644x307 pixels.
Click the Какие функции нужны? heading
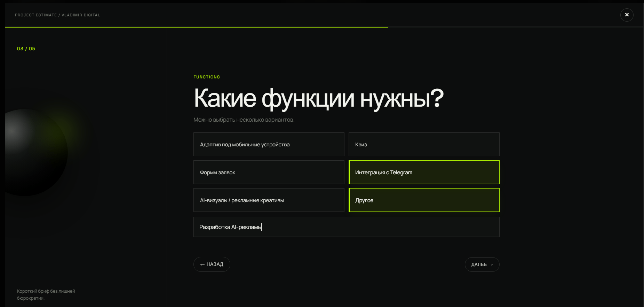[x=319, y=98]
